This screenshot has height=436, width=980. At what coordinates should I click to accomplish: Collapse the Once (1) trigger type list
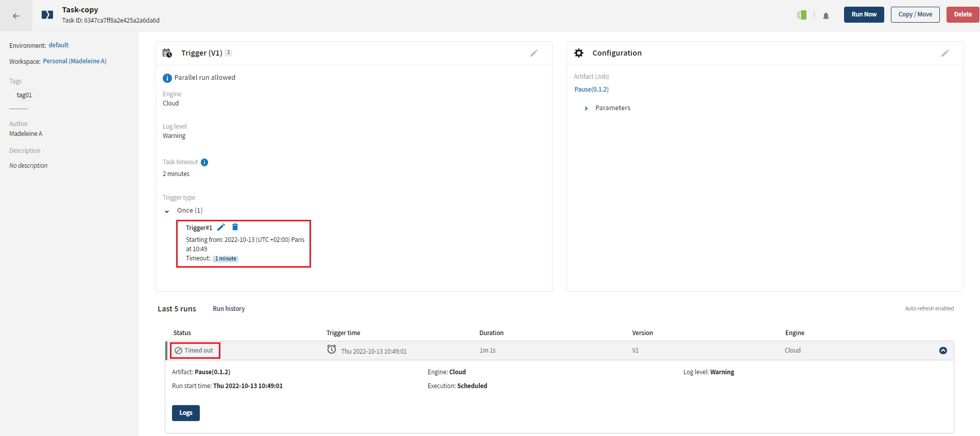167,211
